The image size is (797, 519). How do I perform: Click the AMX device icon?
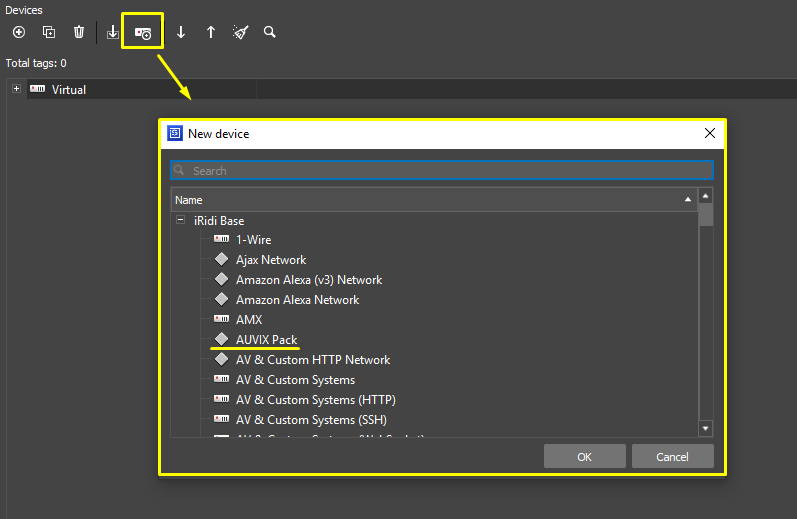pos(222,319)
